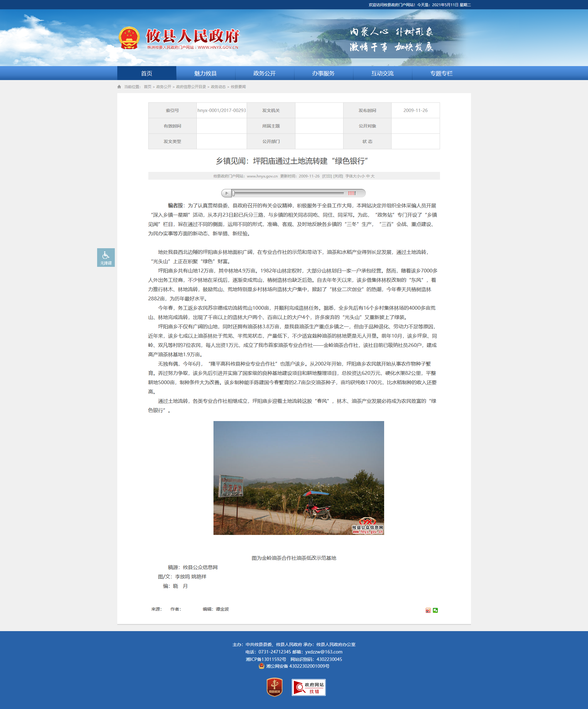Image resolution: width=588 pixels, height=709 pixels.
Task: Open the 政府网站找错 error report icon
Action: click(308, 687)
